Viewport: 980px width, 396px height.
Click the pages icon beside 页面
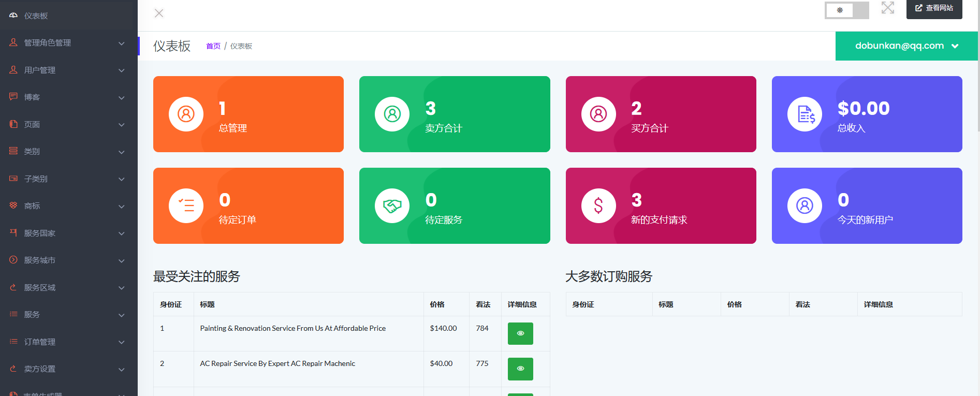(13, 124)
